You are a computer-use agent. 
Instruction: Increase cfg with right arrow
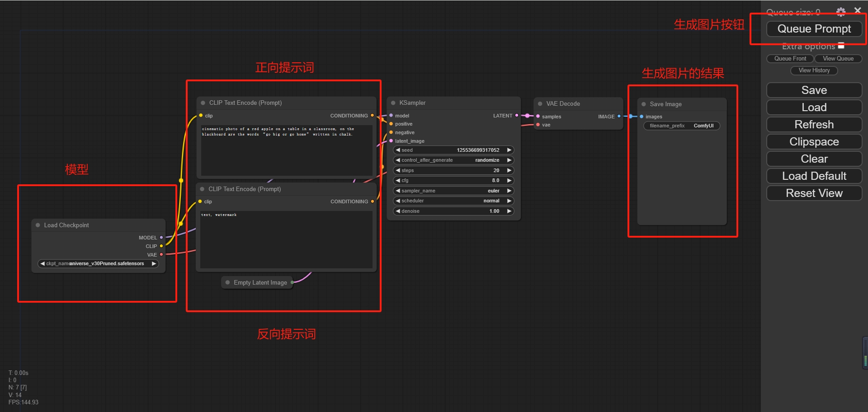(x=509, y=181)
